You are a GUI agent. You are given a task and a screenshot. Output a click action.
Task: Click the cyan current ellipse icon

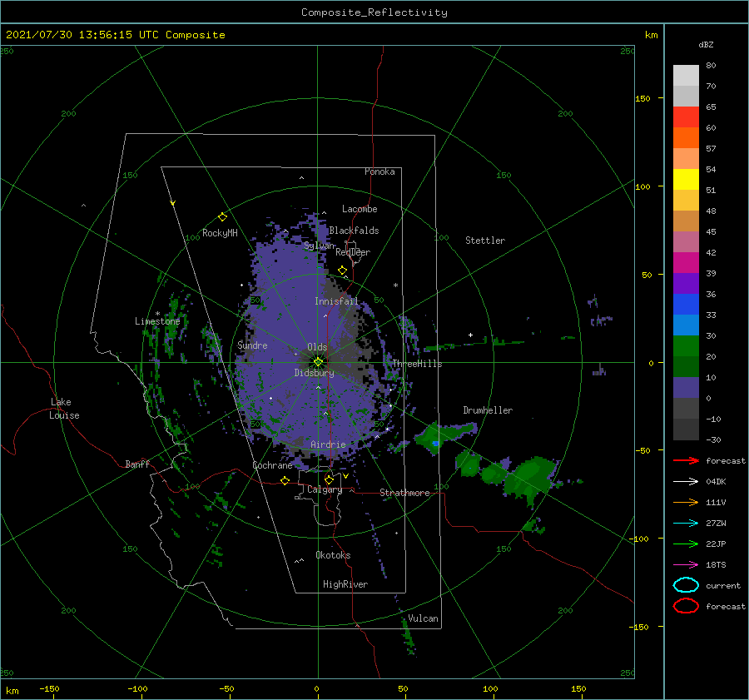pos(686,585)
